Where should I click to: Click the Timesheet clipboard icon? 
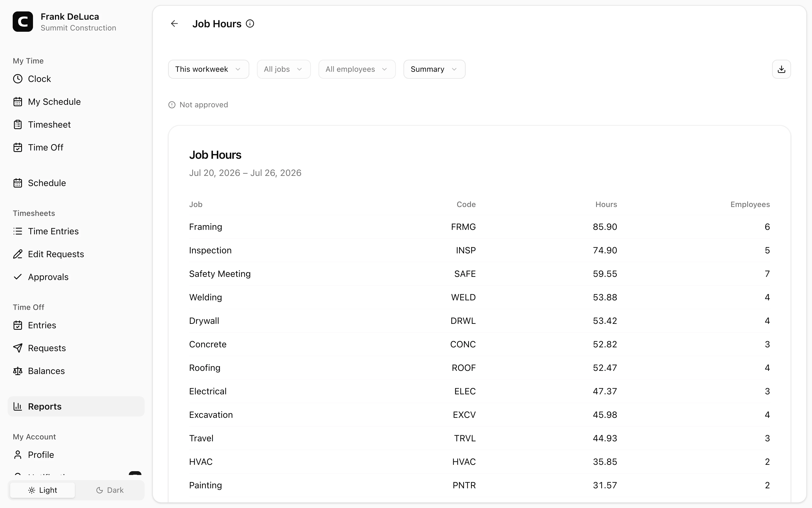[18, 125]
